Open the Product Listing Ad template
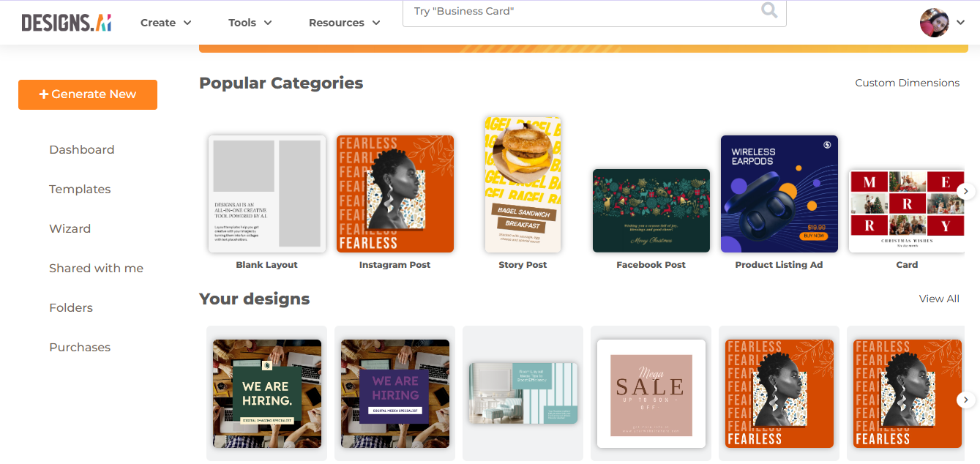980x464 pixels. [x=779, y=193]
